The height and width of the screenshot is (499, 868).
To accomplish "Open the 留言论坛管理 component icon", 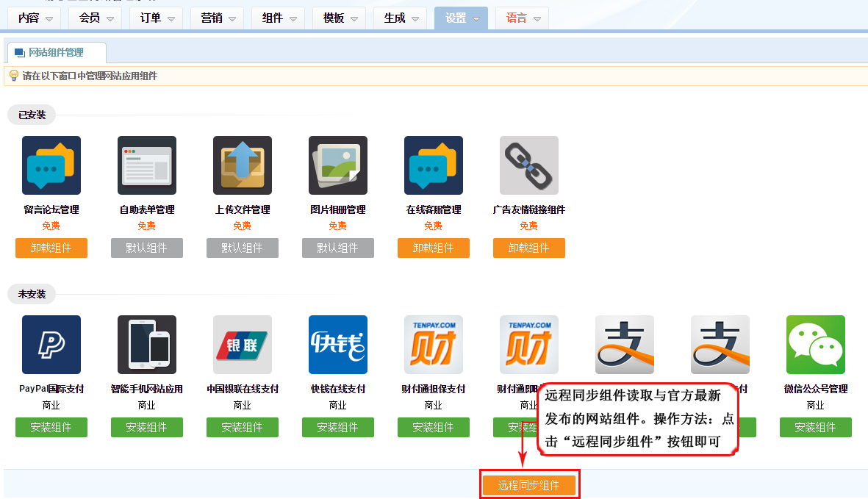I will [x=51, y=165].
